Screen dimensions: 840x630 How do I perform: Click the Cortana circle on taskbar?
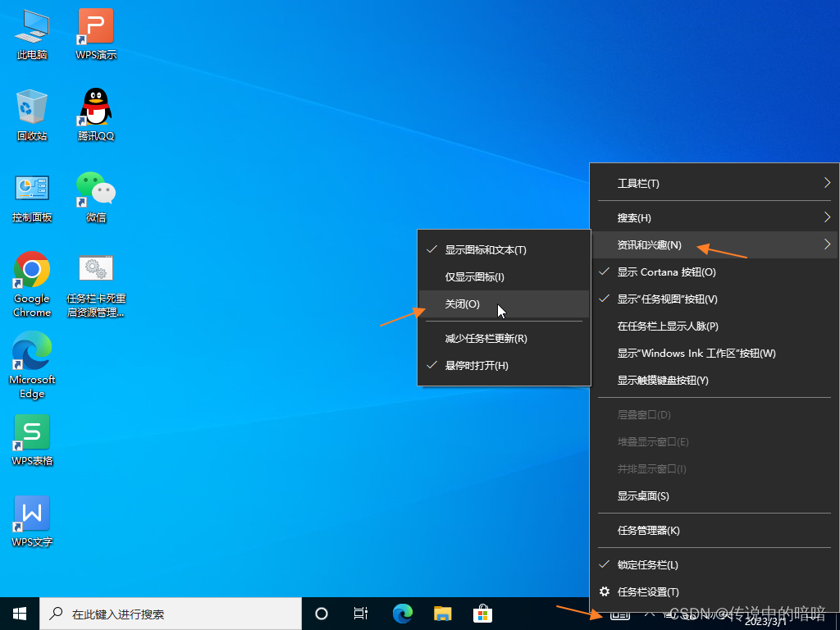point(322,613)
